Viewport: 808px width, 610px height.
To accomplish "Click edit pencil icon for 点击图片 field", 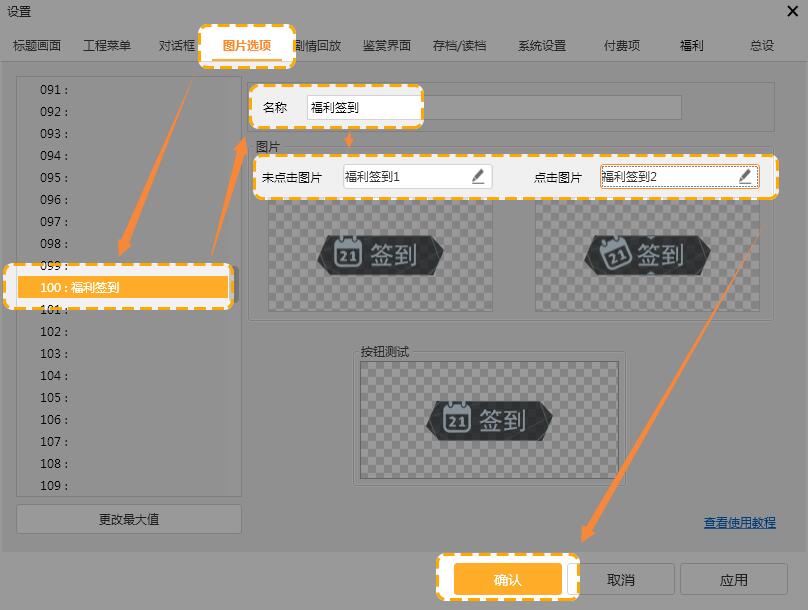I will tap(745, 177).
